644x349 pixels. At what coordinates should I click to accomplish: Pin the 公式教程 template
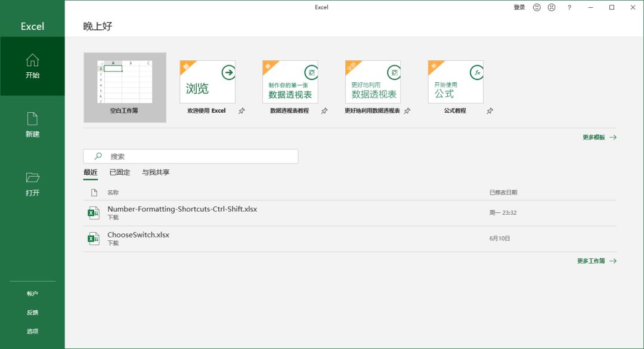tap(490, 111)
